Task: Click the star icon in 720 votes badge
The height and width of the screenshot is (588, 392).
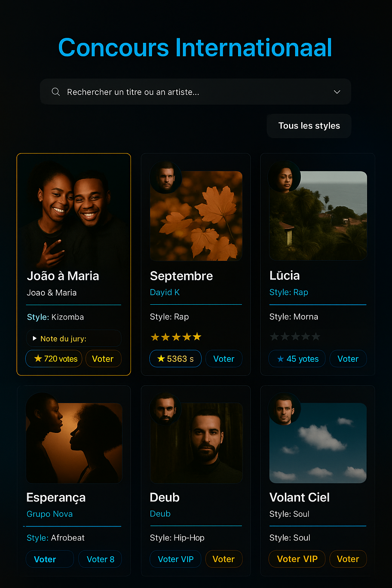Action: pos(38,358)
